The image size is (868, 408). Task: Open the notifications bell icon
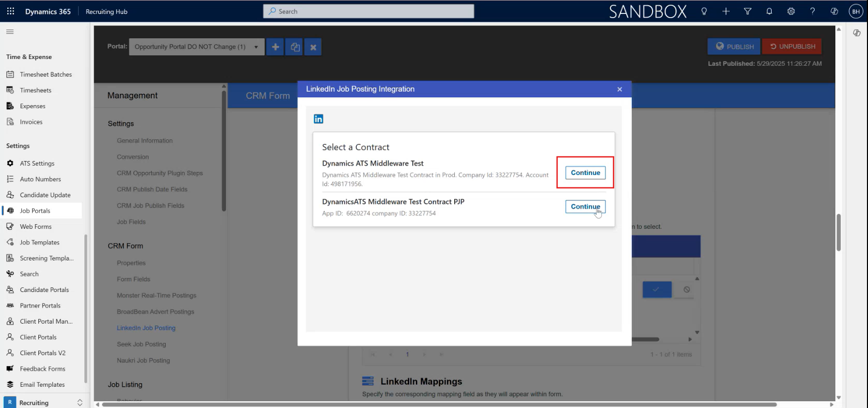769,11
